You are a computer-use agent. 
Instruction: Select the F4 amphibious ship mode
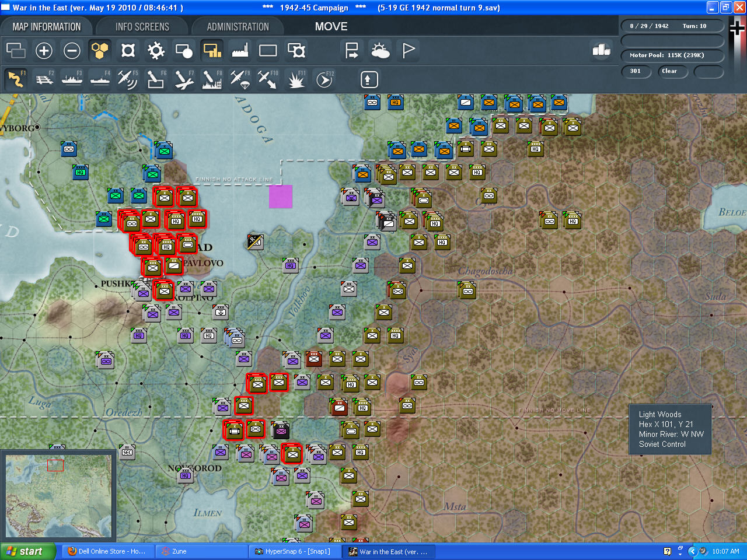100,79
